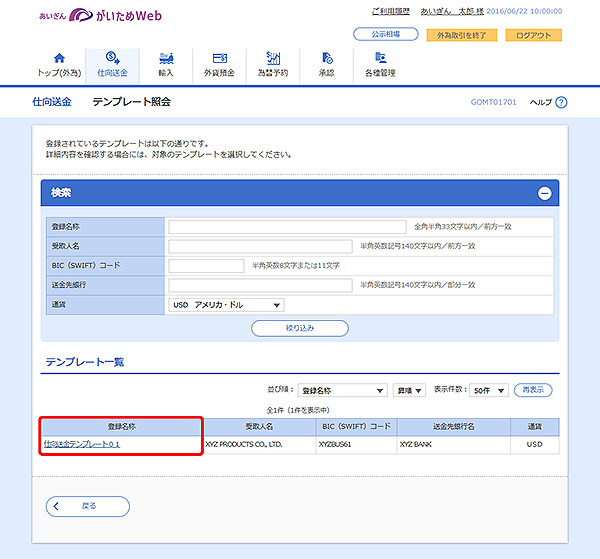Click the home icon for トップ(外為)
This screenshot has width=600, height=559.
click(58, 58)
